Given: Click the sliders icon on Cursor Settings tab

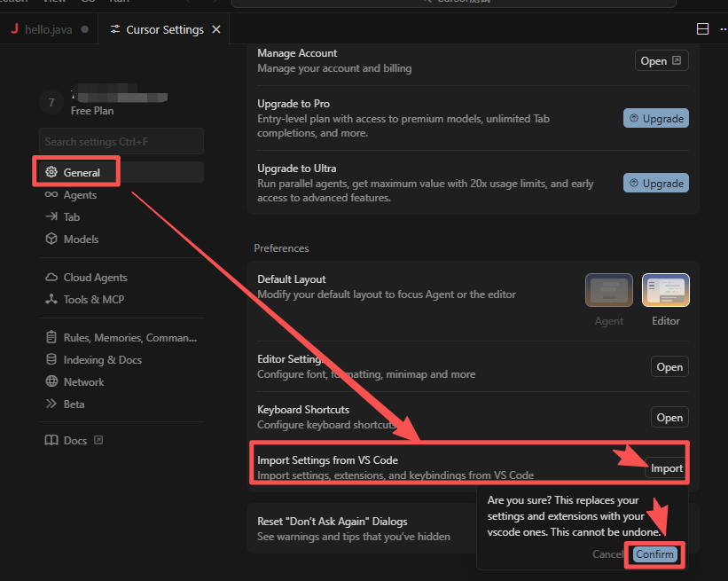Looking at the screenshot, I should pyautogui.click(x=115, y=29).
